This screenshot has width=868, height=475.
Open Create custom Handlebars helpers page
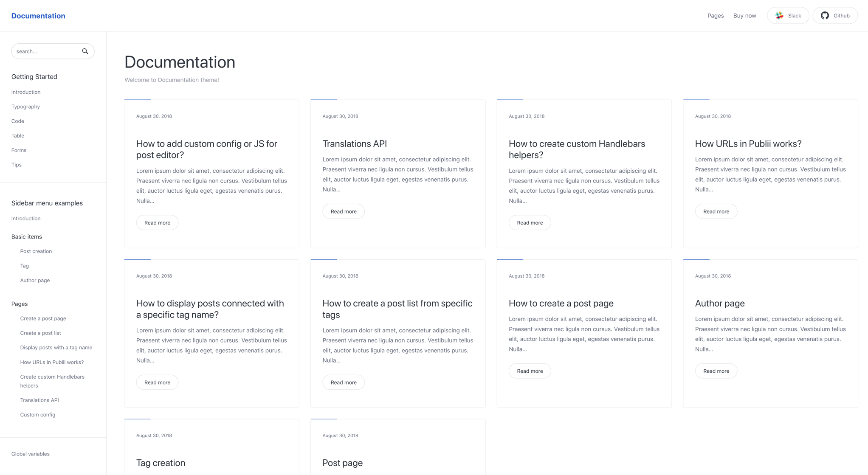52,381
